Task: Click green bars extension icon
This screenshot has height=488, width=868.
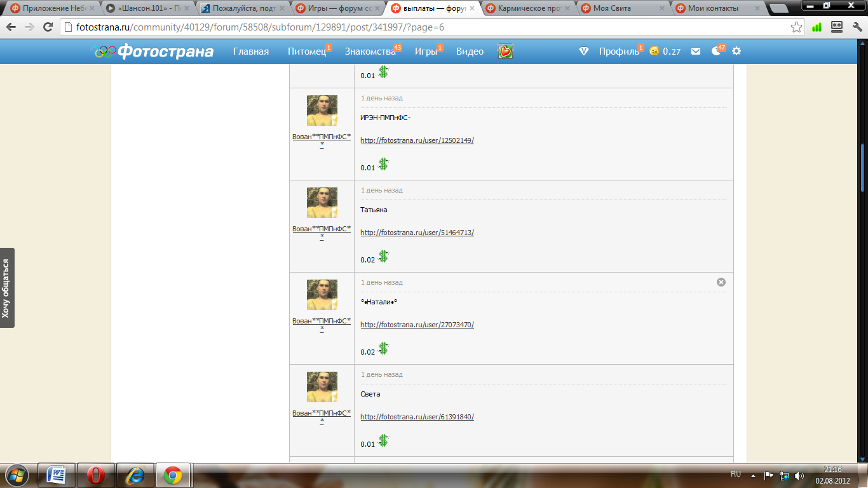Action: tap(817, 27)
